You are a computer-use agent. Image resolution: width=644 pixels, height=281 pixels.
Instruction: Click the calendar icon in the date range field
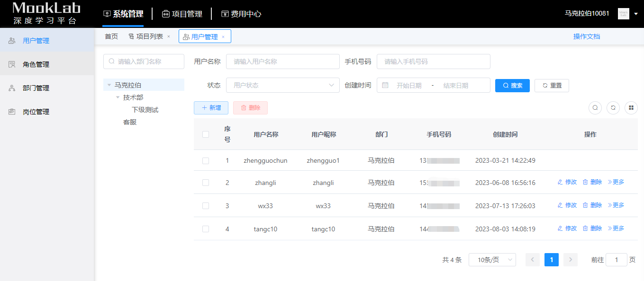385,85
